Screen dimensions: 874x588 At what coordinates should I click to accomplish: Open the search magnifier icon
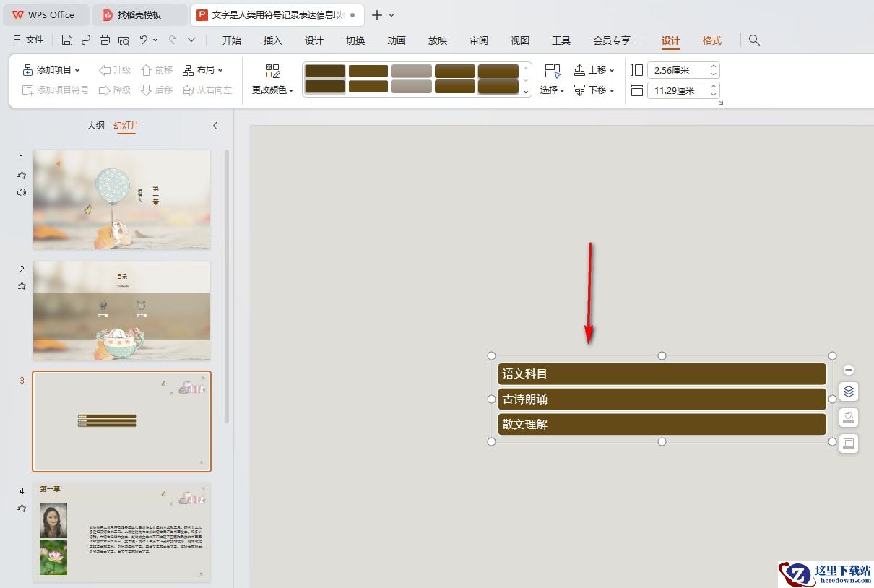pyautogui.click(x=754, y=40)
